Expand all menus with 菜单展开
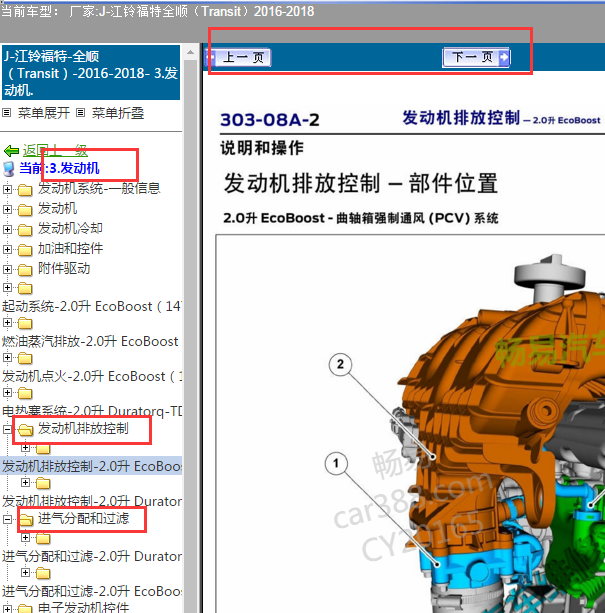 [x=44, y=113]
